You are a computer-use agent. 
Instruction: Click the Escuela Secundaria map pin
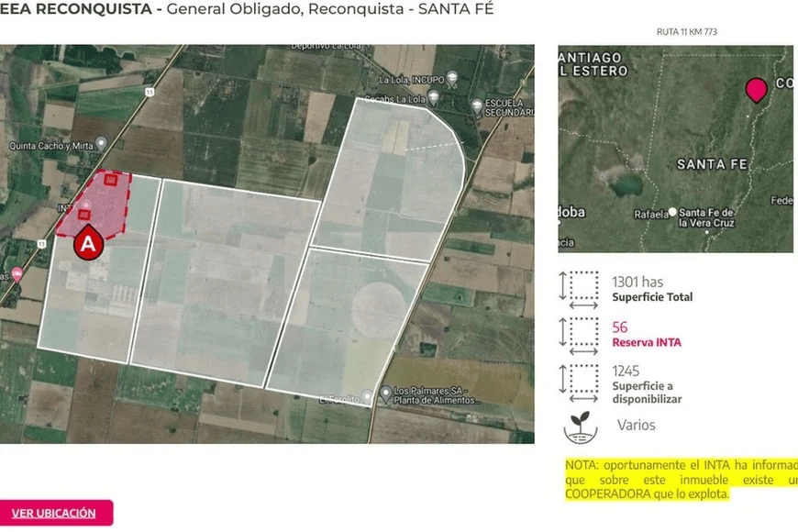tap(476, 106)
